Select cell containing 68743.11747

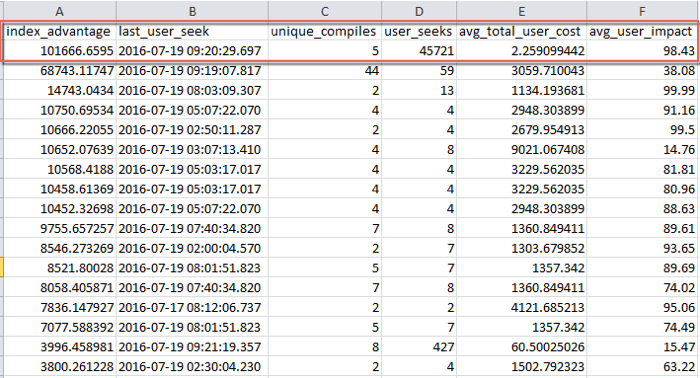tap(60, 71)
